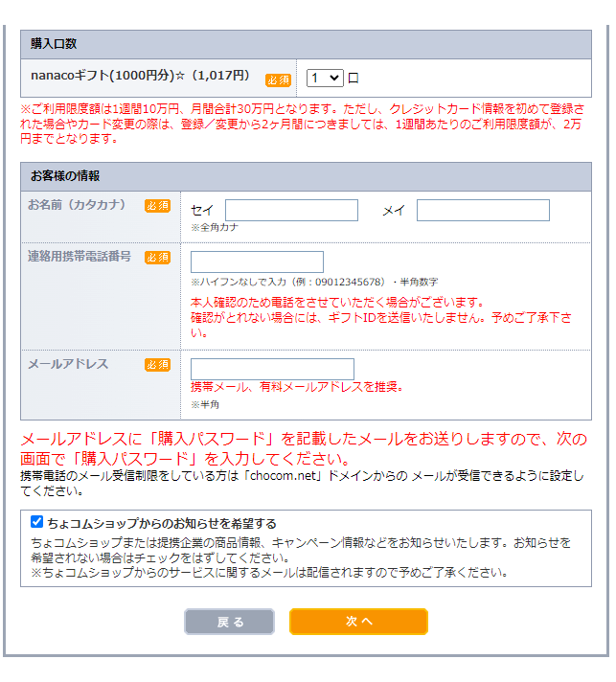
Task: Open the purchase quantity dropdown
Action: point(325,79)
